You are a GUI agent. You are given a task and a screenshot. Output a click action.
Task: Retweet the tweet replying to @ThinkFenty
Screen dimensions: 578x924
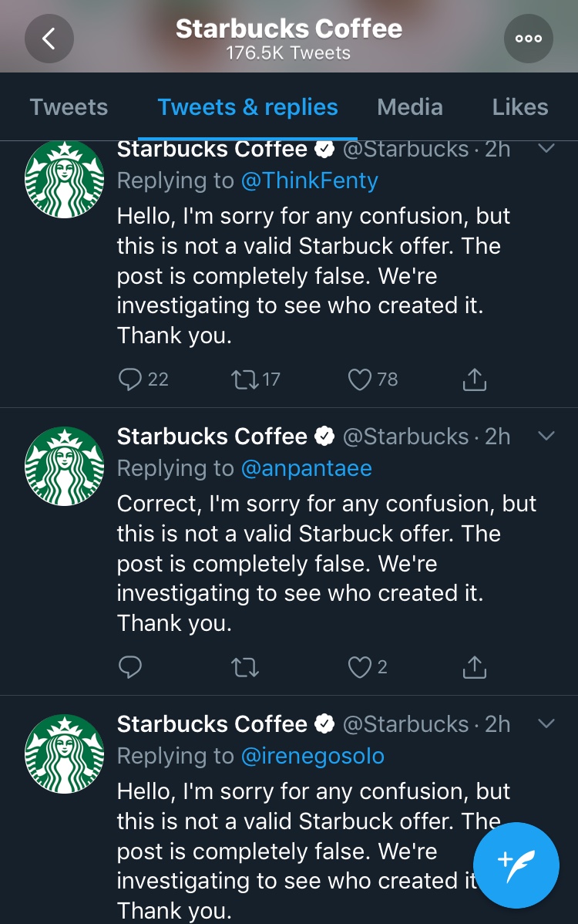pyautogui.click(x=245, y=379)
